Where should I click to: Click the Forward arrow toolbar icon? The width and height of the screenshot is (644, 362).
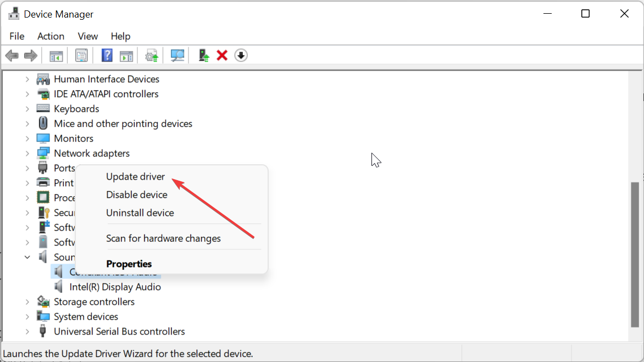pos(31,55)
